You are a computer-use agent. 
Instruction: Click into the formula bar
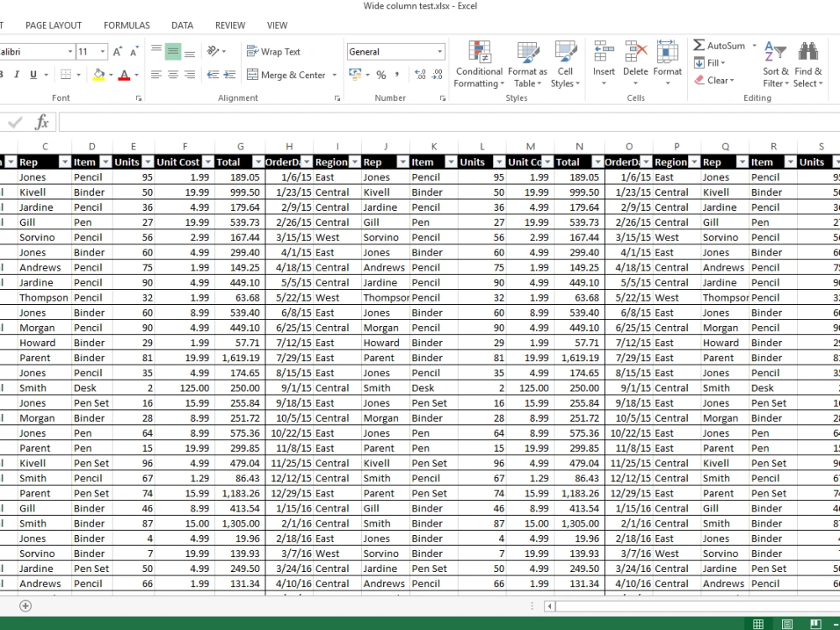click(449, 123)
